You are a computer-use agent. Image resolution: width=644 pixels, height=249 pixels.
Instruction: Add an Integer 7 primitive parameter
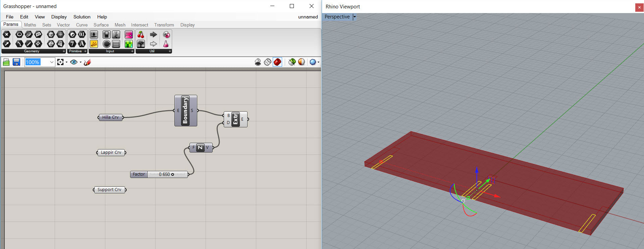pyautogui.click(x=72, y=44)
